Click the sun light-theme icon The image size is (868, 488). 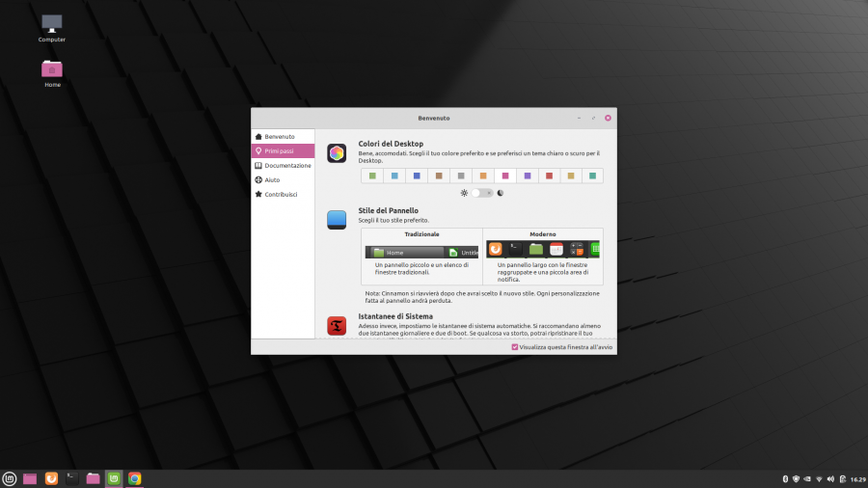pos(464,193)
